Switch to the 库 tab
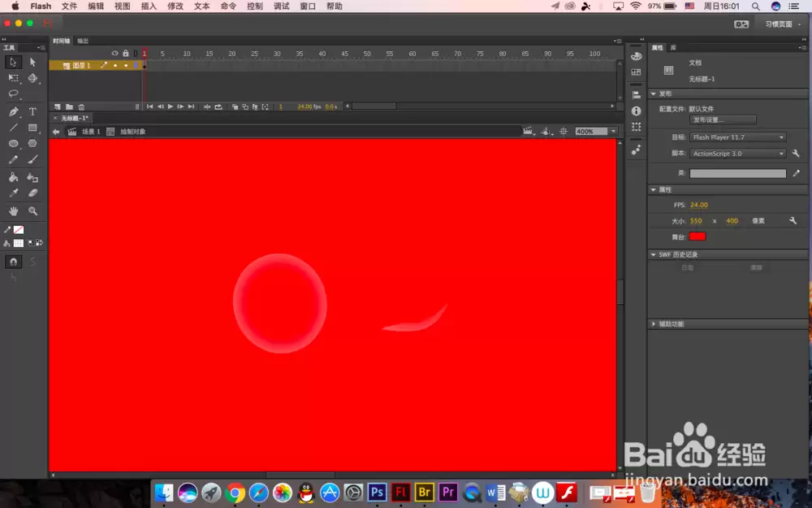 click(673, 48)
